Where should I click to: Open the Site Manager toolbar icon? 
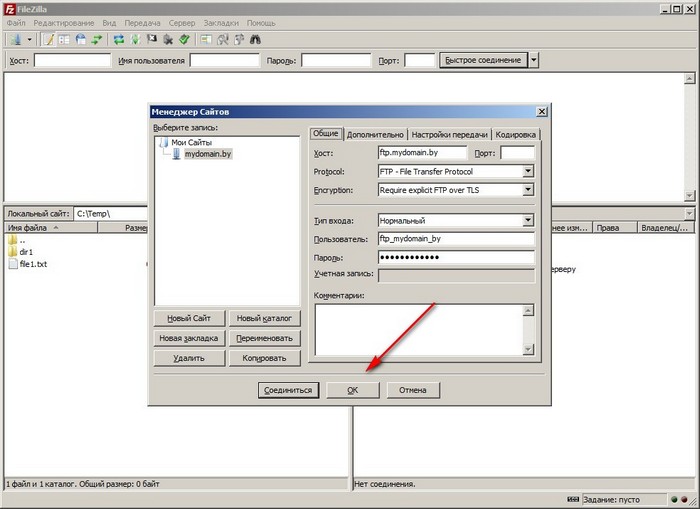coord(16,40)
